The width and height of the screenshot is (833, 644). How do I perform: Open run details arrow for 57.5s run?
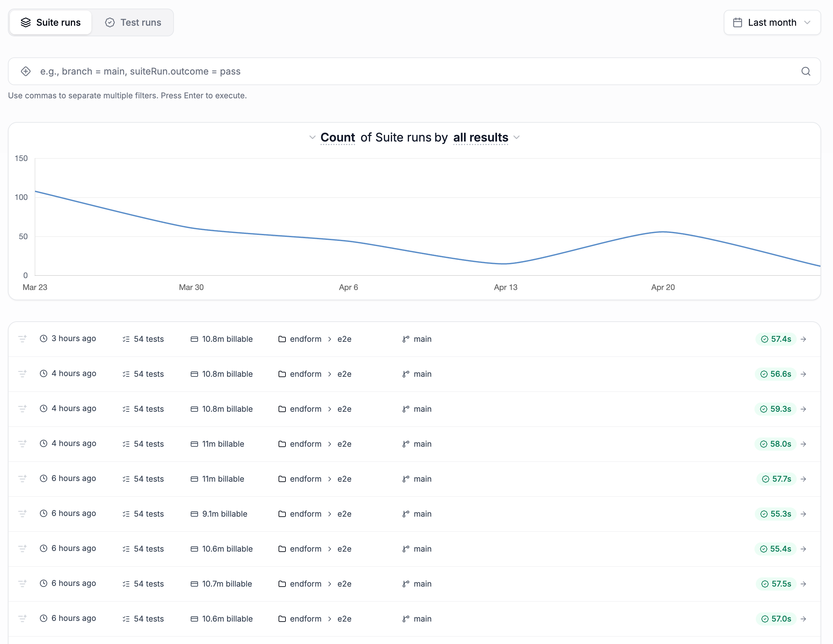tap(804, 584)
